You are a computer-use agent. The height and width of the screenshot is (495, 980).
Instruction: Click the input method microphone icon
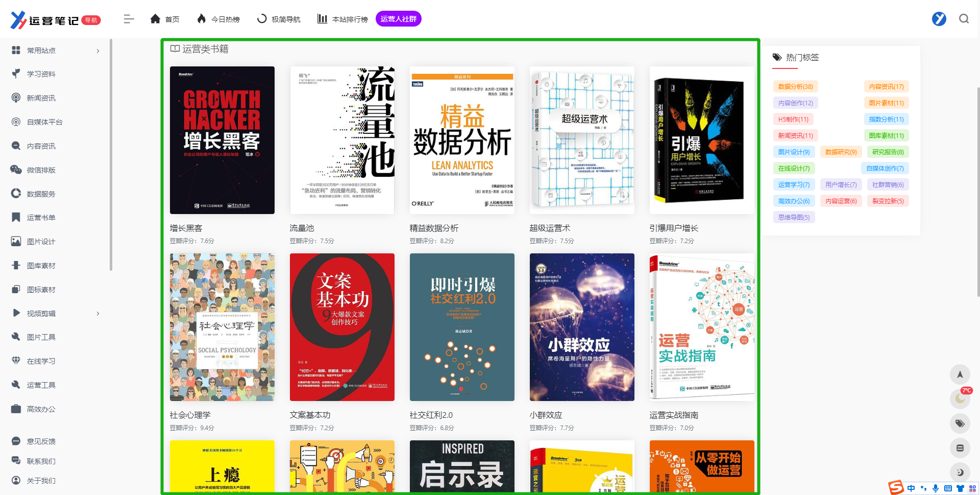click(x=936, y=488)
